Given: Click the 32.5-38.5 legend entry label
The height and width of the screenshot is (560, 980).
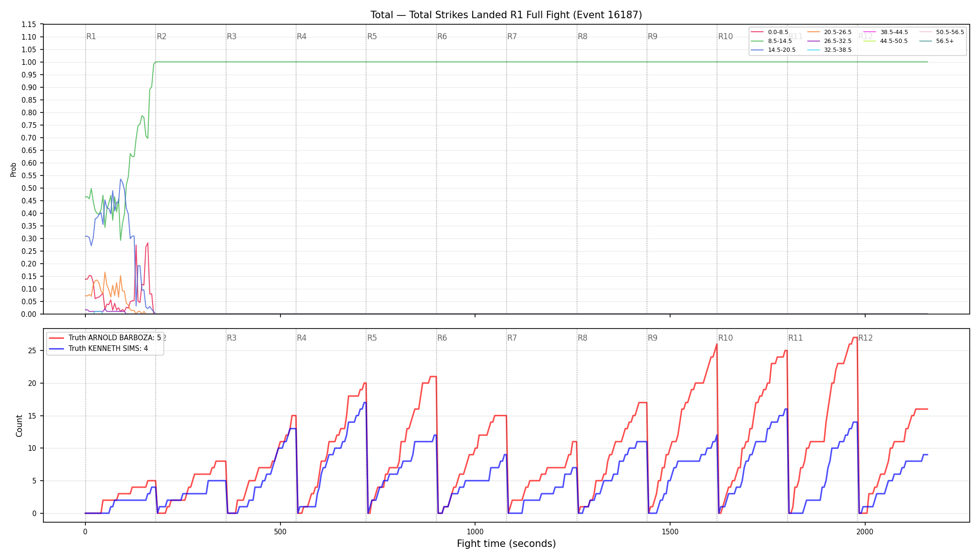Looking at the screenshot, I should (x=838, y=50).
